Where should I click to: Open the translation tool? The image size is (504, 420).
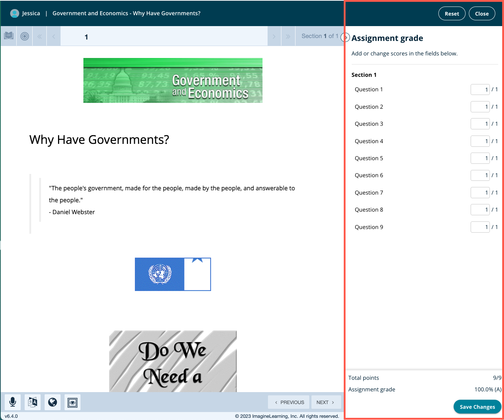coord(33,402)
